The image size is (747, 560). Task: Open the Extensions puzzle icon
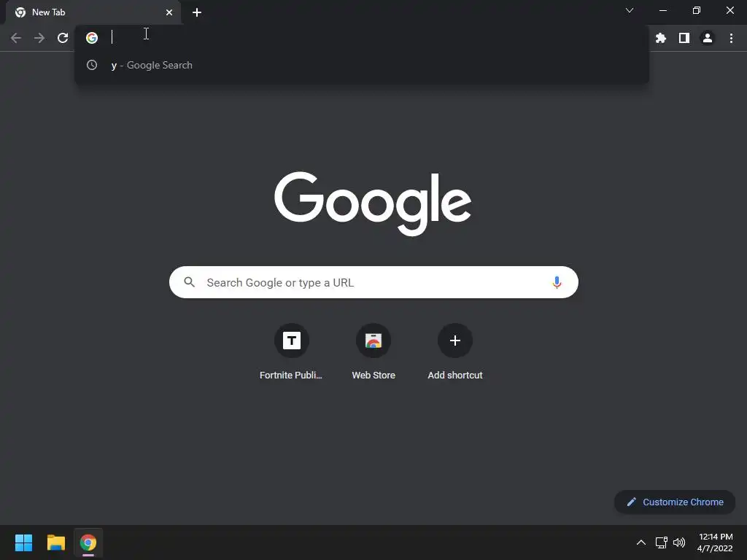[661, 38]
